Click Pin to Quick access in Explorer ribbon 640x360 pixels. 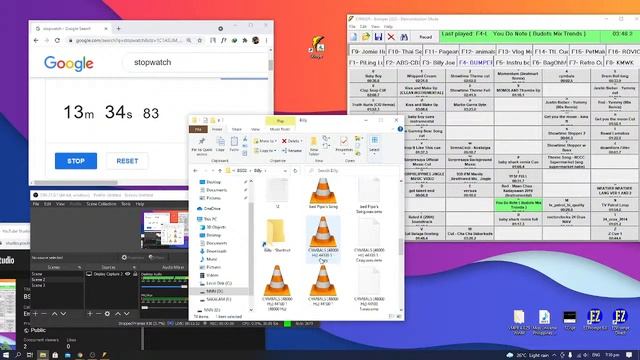click(x=202, y=146)
